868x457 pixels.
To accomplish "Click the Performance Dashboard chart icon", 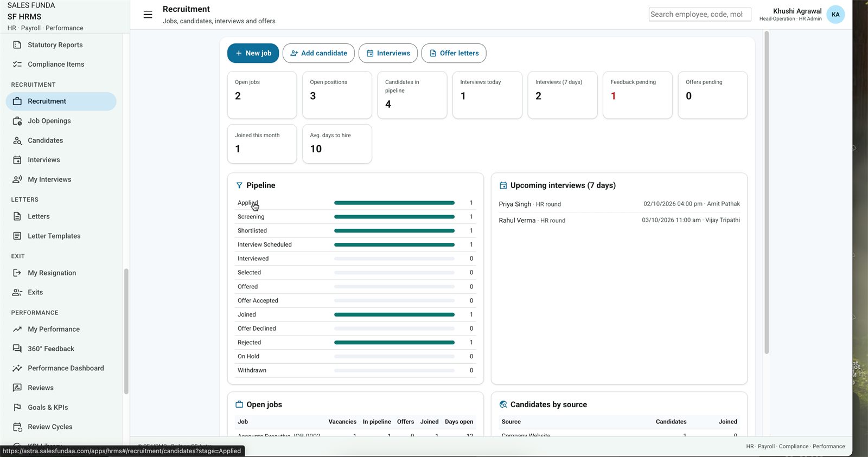I will tap(17, 368).
